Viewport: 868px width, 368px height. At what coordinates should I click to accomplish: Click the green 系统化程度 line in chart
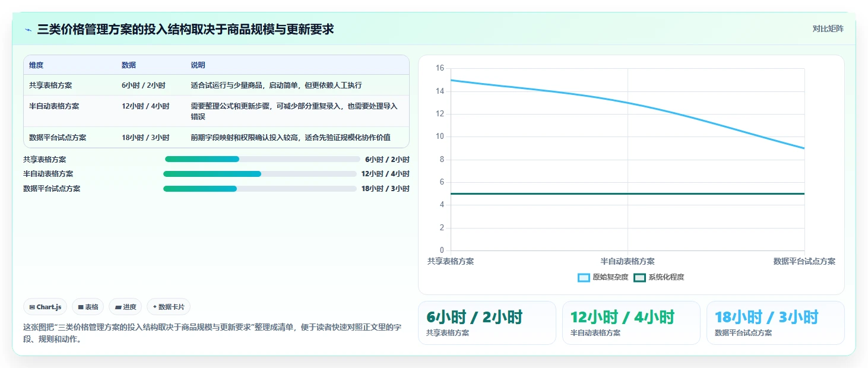point(628,193)
